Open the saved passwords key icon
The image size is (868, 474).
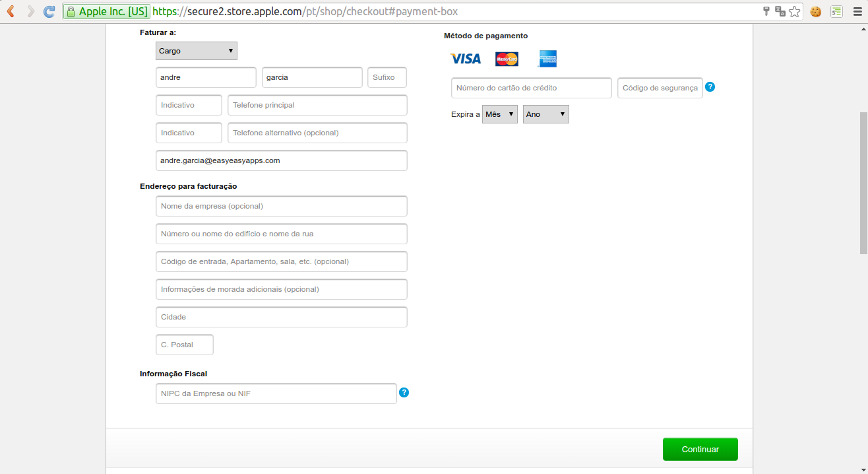click(766, 11)
